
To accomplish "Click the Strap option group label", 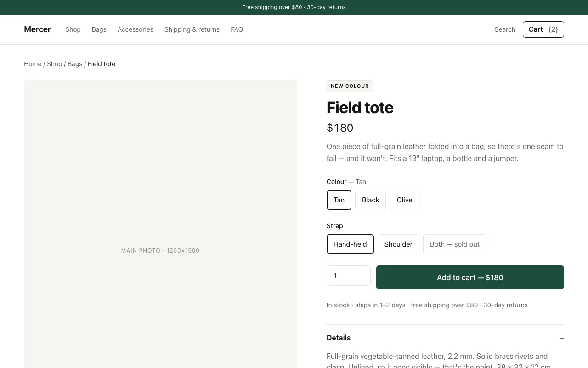I will [334, 226].
